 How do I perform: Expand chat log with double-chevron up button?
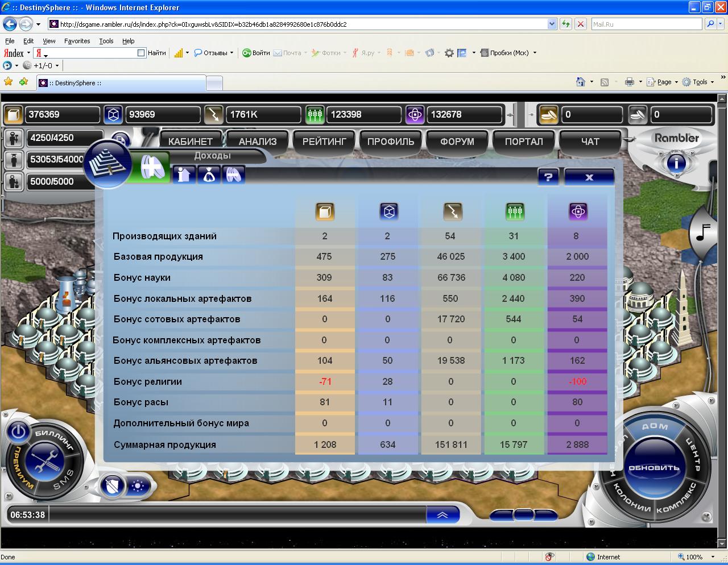tap(442, 514)
